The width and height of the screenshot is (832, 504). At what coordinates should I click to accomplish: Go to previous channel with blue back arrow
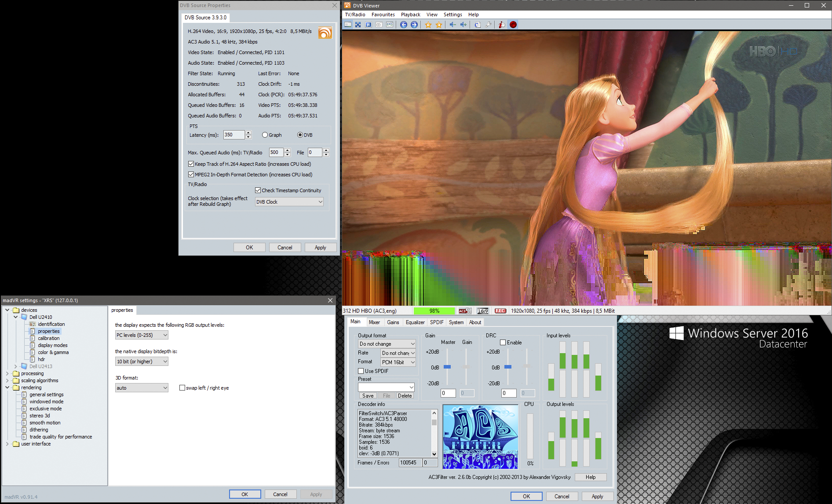coord(403,25)
